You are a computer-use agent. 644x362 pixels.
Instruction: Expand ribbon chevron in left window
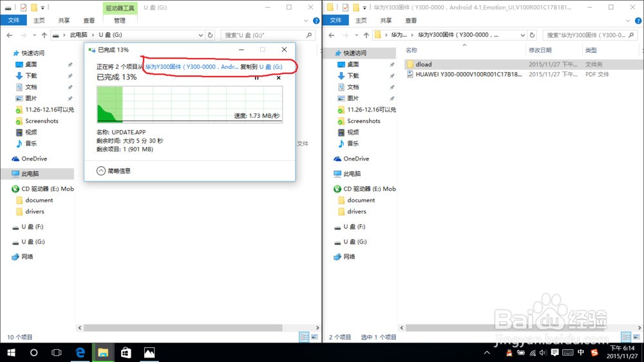coord(305,21)
